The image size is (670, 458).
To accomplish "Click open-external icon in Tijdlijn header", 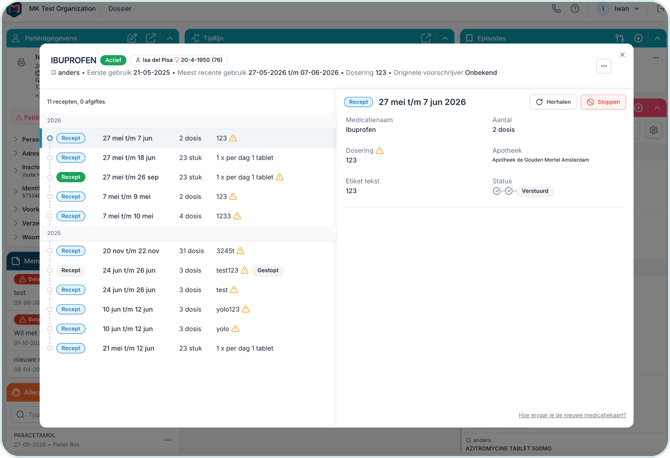I will coord(426,38).
